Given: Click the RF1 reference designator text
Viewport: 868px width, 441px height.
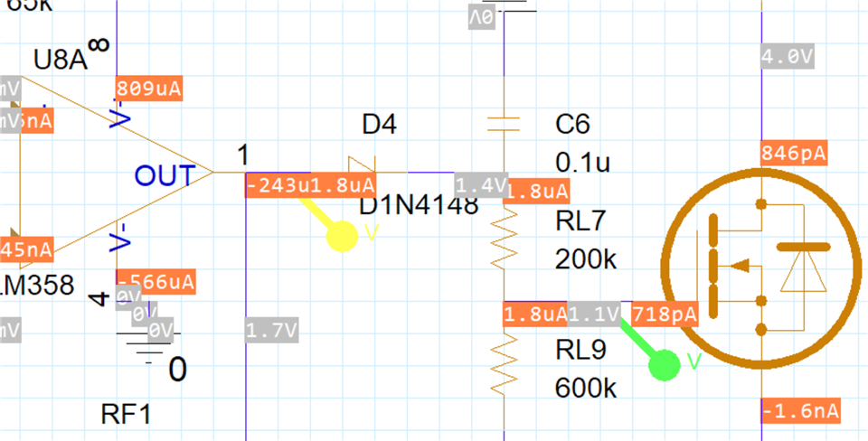Looking at the screenshot, I should pyautogui.click(x=126, y=415).
